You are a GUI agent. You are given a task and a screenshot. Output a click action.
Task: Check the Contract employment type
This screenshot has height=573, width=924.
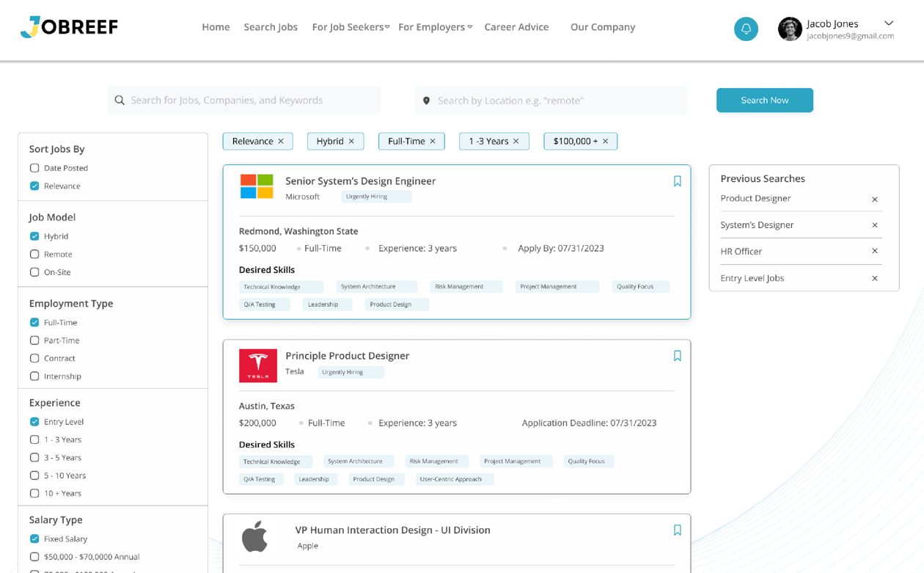pos(34,359)
